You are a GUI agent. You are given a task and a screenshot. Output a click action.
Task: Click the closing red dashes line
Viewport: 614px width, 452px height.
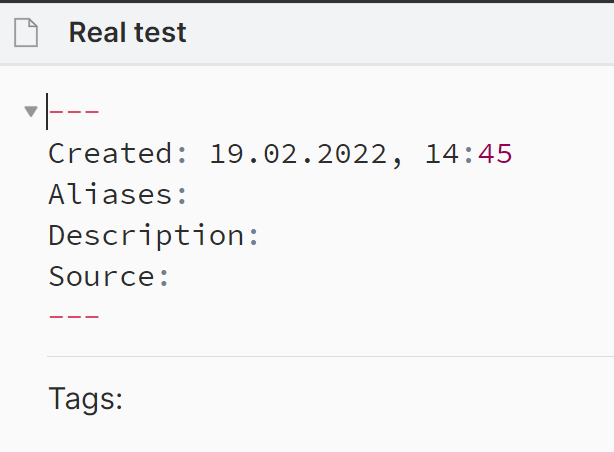pyautogui.click(x=74, y=316)
